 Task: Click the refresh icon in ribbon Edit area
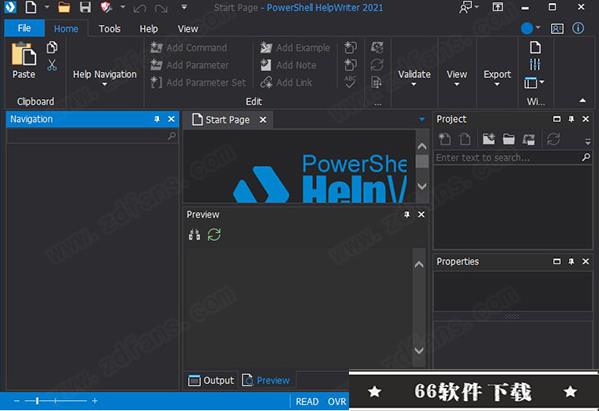(x=377, y=65)
